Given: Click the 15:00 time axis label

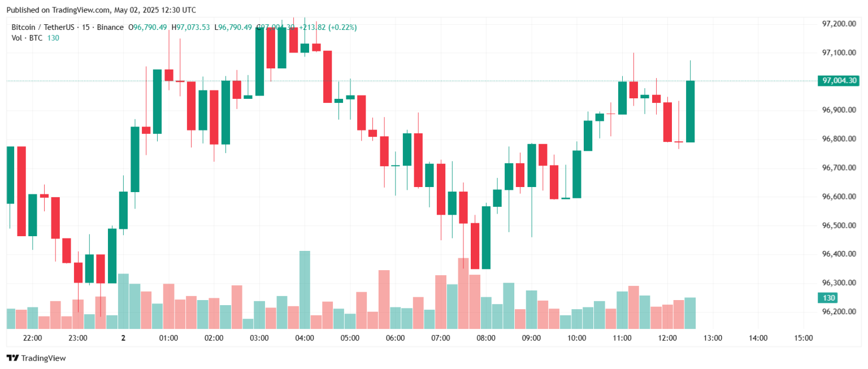Looking at the screenshot, I should coord(803,338).
